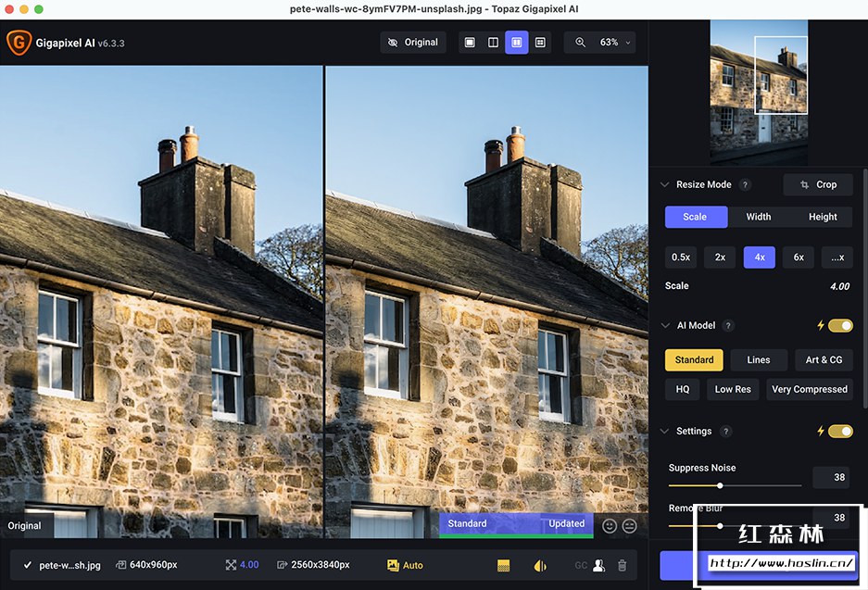Toggle the AI Model auto switch
Screen dimensions: 868x590
(840, 325)
